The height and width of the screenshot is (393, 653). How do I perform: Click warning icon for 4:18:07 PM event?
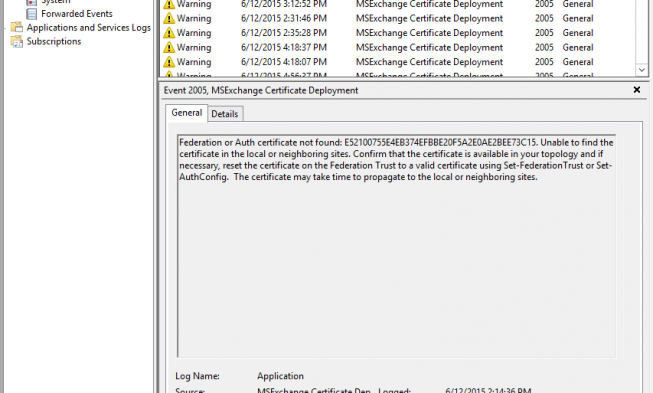[x=169, y=62]
